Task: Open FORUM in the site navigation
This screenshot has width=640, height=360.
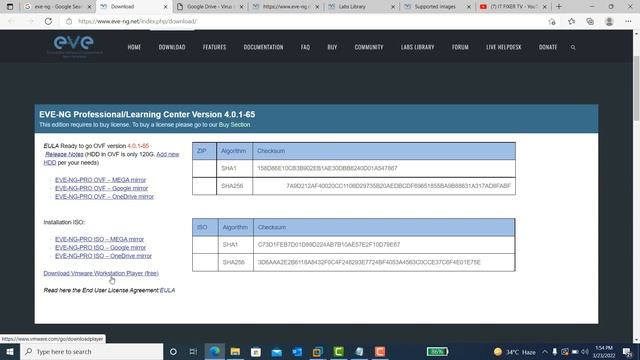Action: (x=460, y=47)
